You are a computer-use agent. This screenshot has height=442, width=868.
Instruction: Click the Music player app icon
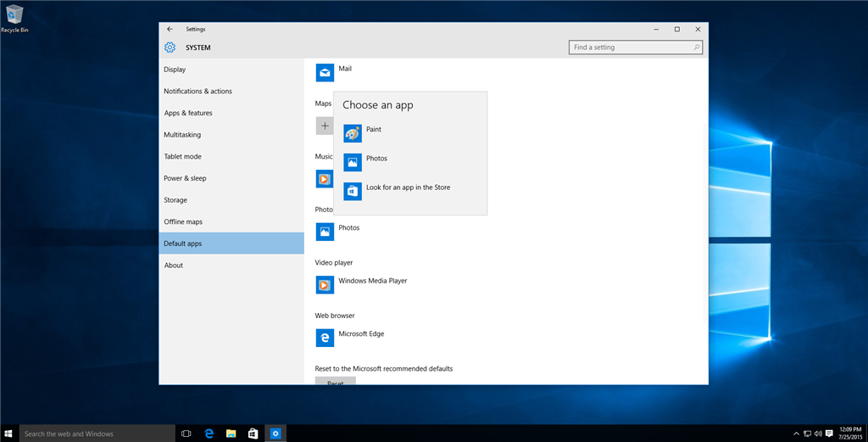pos(325,179)
